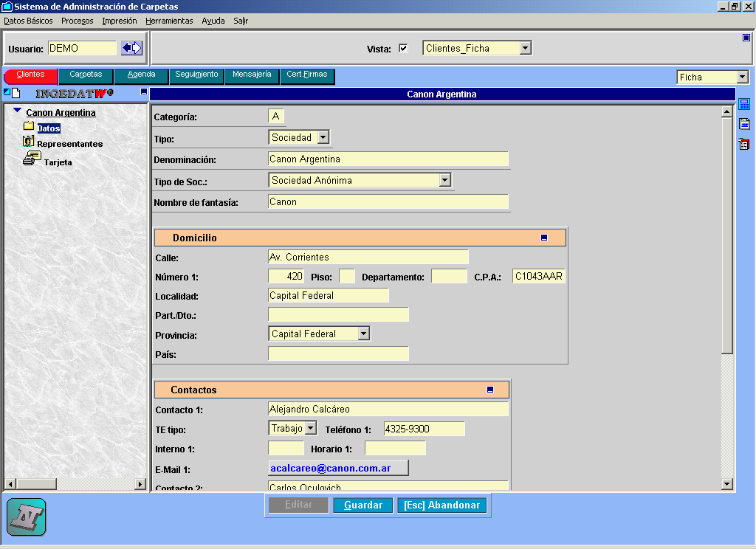
Task: Click the [Esc] Abandonar button
Action: tap(441, 505)
